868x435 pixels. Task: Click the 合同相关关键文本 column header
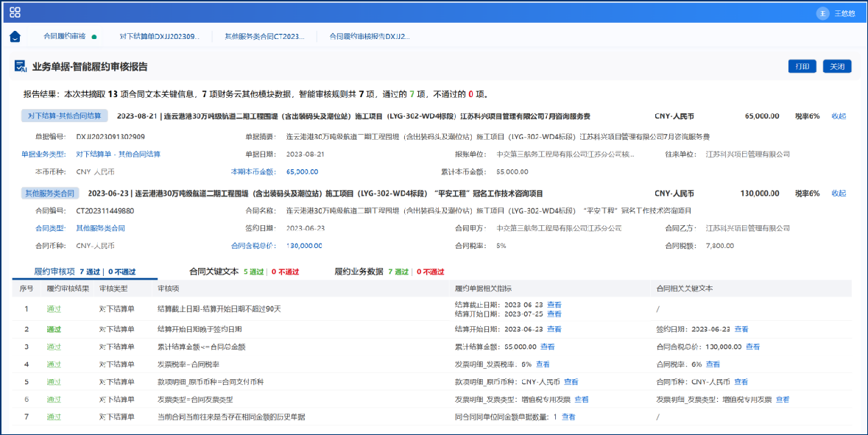(685, 289)
